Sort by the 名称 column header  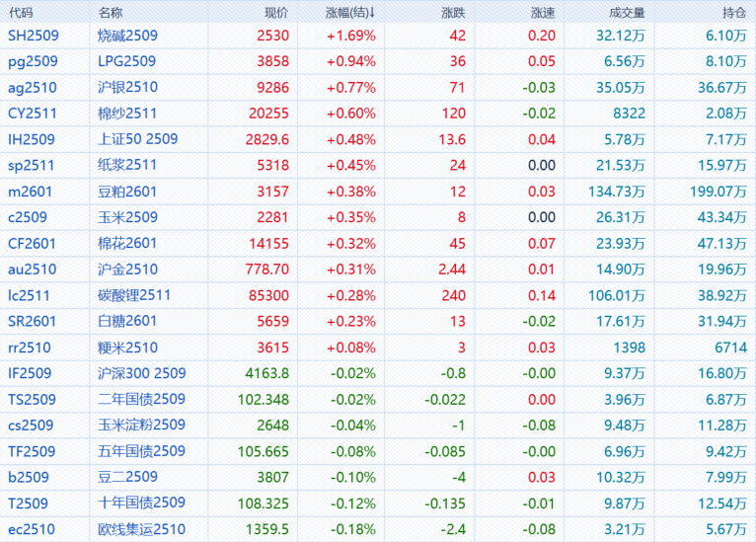[112, 13]
